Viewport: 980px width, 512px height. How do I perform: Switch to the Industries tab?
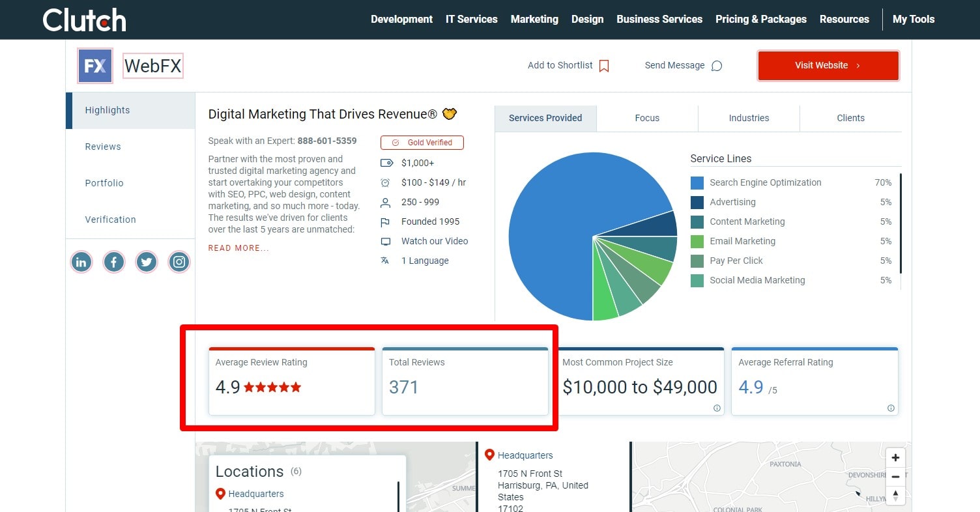pyautogui.click(x=749, y=119)
